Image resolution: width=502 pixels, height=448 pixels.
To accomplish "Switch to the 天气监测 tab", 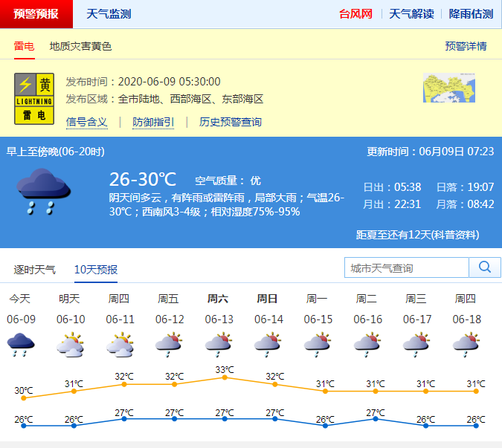I will 109,14.
